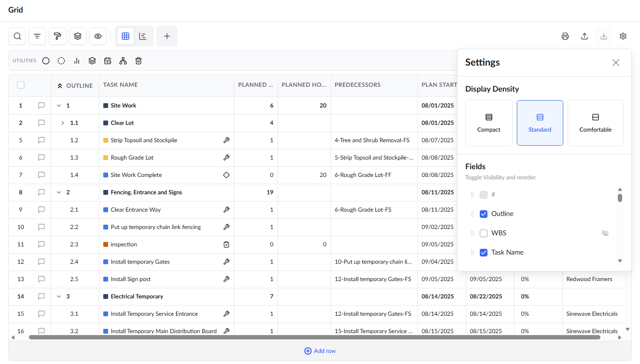Select Standard display density
640x364 pixels.
540,123
